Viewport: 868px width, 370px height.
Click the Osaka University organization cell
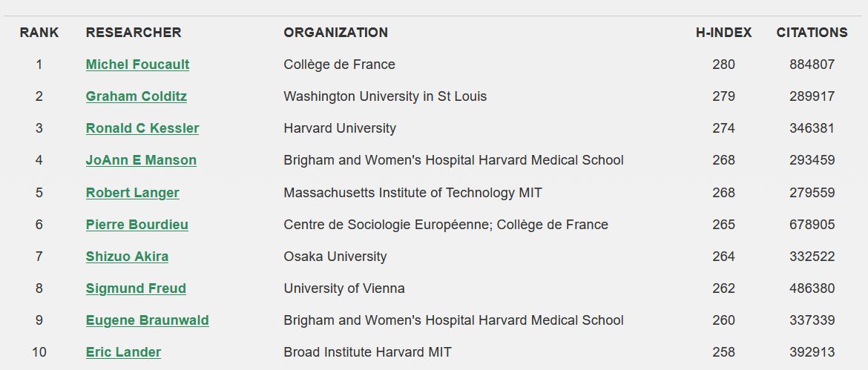tap(335, 257)
